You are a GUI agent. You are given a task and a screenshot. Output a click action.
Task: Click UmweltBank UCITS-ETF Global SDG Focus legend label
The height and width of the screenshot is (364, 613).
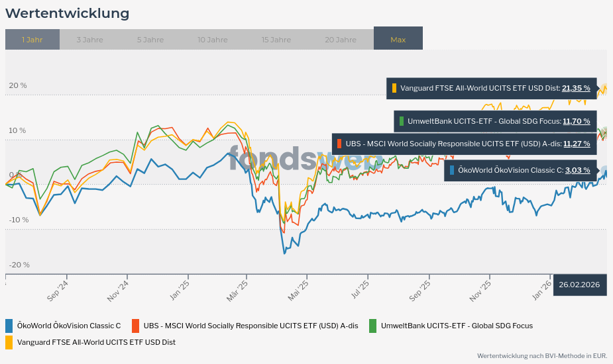click(x=457, y=326)
